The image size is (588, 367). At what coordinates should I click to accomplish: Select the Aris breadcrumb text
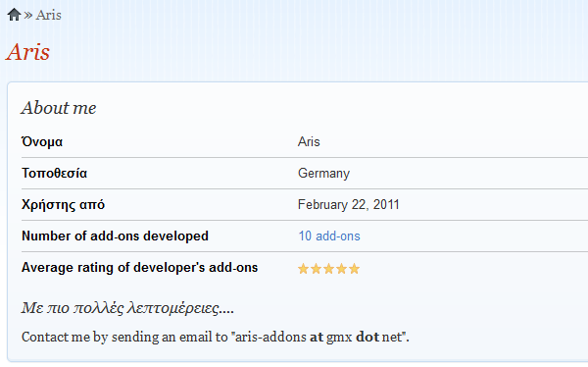tap(48, 15)
